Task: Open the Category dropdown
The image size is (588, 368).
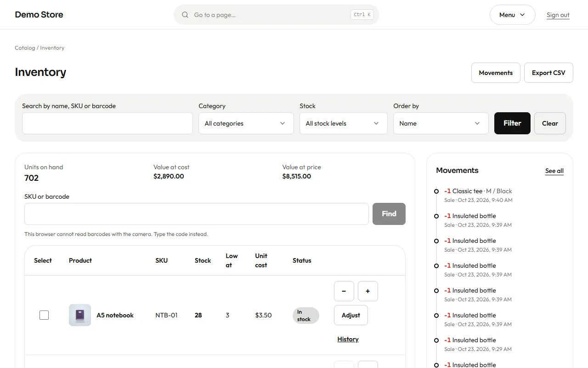Action: 246,123
